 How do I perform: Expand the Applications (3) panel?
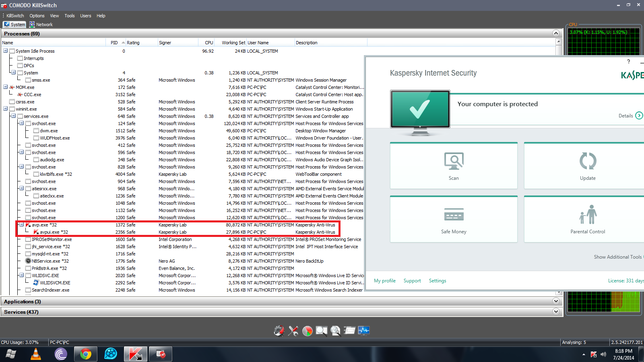pyautogui.click(x=556, y=301)
